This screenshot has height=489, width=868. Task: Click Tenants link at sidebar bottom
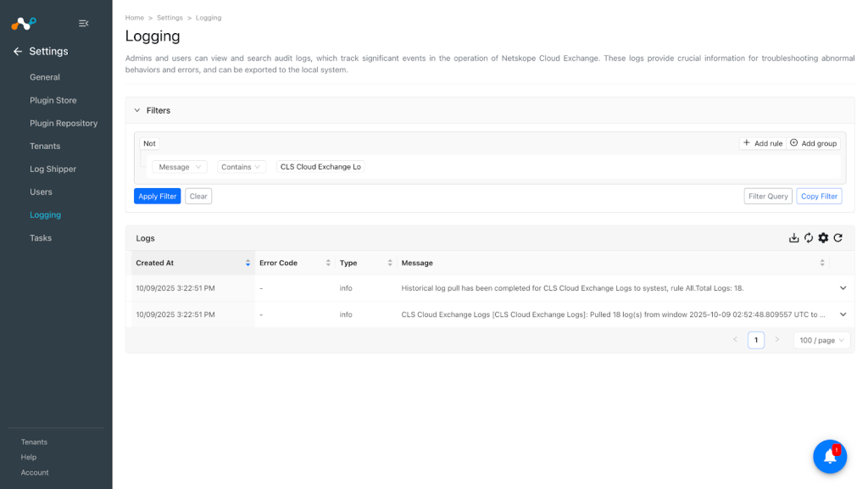tap(34, 442)
